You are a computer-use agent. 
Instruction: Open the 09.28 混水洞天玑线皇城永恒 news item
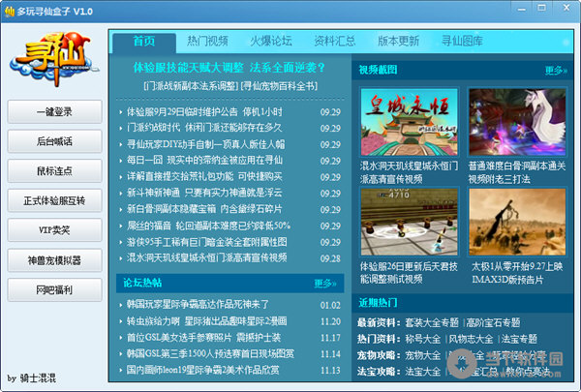pyautogui.click(x=207, y=258)
